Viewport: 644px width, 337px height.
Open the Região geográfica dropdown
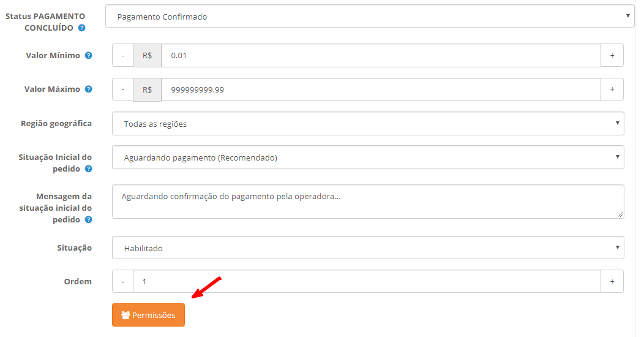click(x=368, y=124)
